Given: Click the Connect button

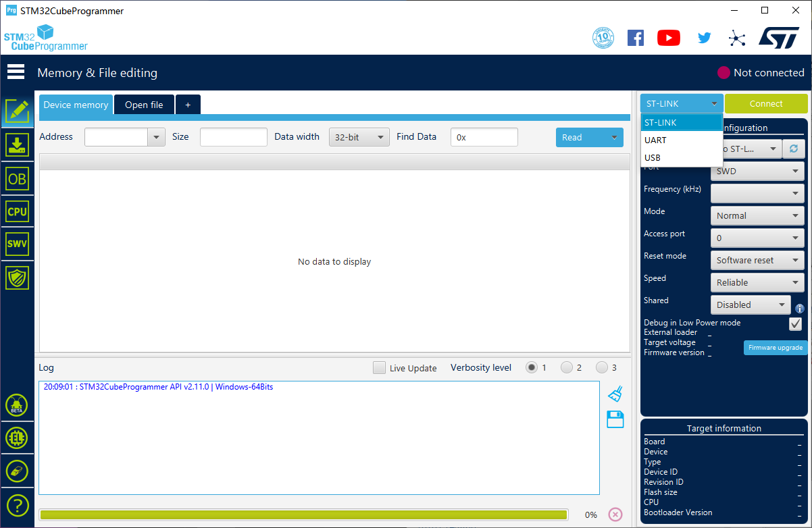Looking at the screenshot, I should tap(766, 103).
